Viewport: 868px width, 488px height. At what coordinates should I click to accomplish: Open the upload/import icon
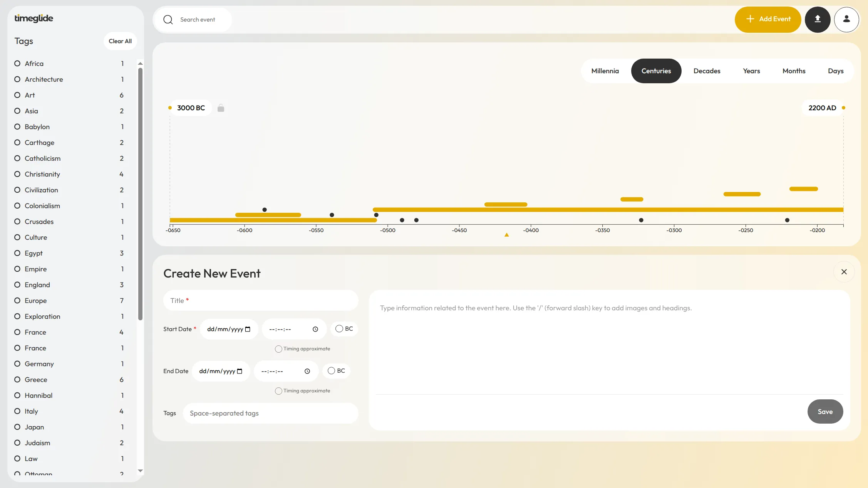[818, 19]
